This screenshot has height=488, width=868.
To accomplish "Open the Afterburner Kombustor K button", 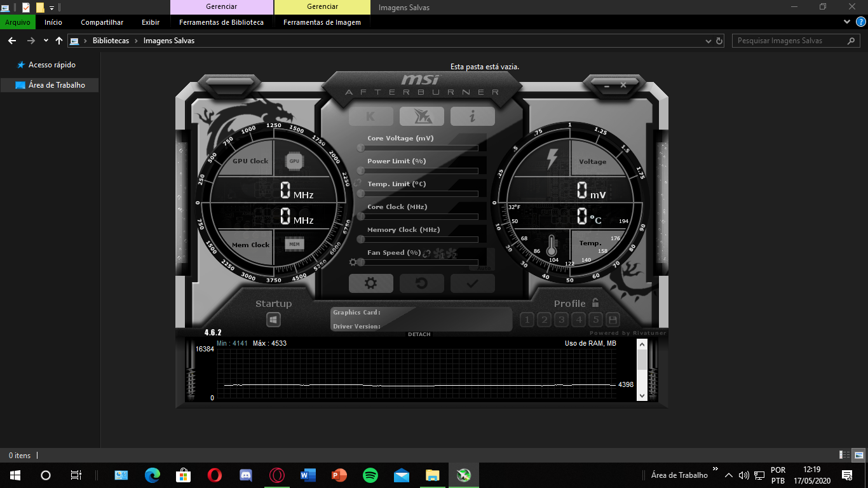I will click(x=370, y=116).
